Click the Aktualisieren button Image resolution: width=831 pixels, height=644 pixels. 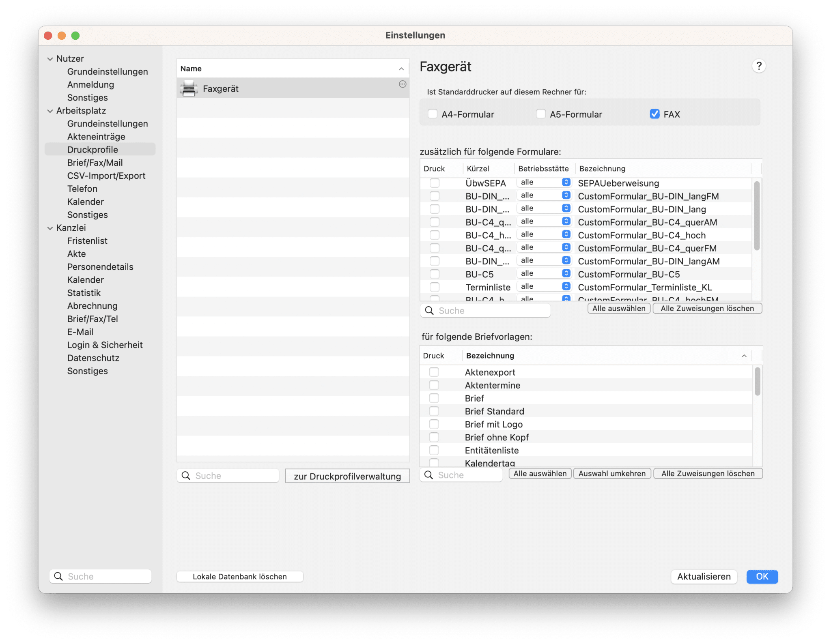[704, 576]
